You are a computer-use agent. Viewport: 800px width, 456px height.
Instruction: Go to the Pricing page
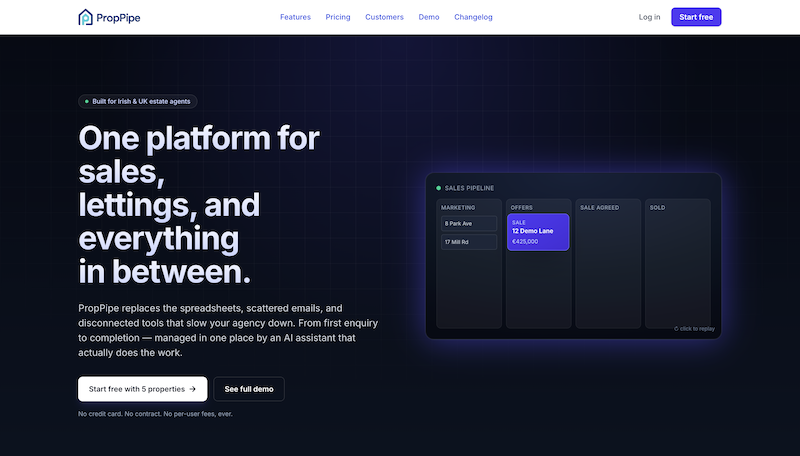[338, 17]
